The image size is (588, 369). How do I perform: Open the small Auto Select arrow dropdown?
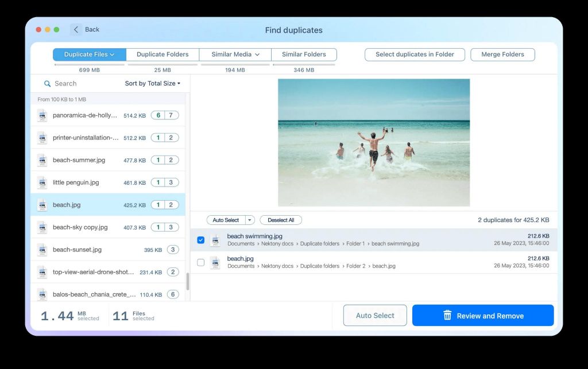tap(250, 220)
